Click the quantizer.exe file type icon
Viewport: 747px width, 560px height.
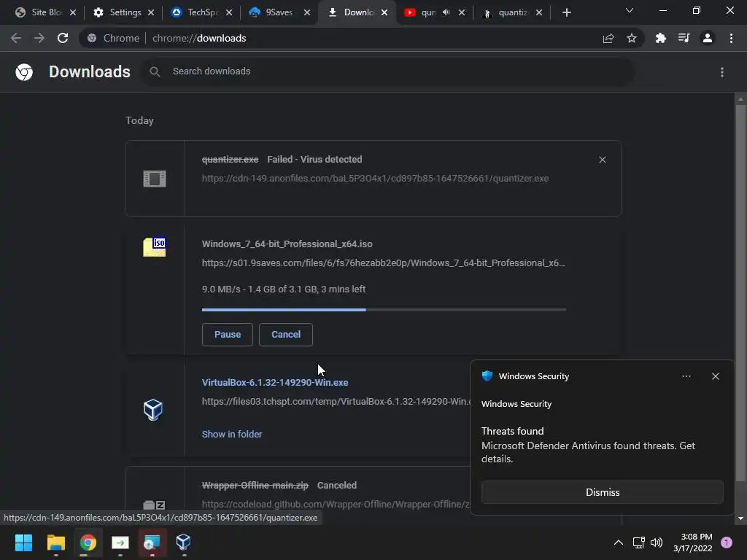coord(155,179)
